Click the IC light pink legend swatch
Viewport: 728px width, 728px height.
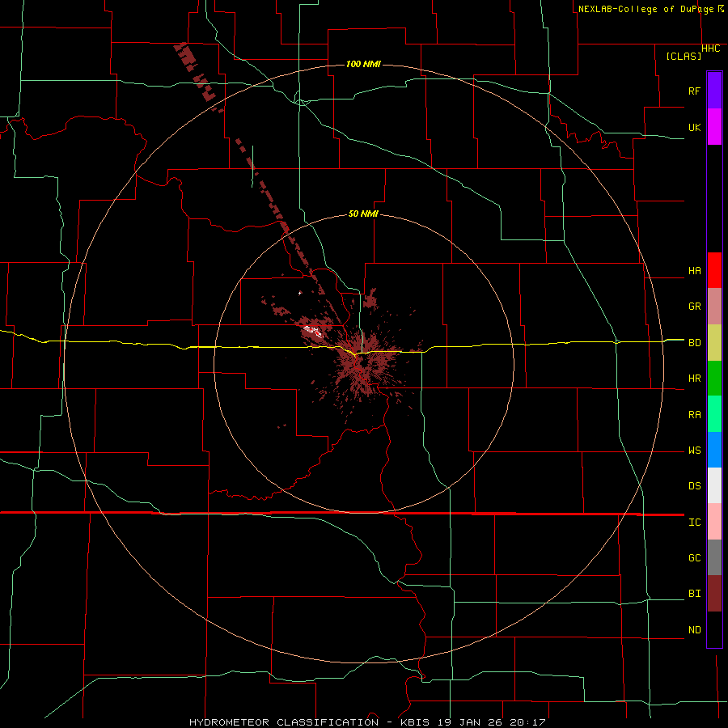click(714, 522)
